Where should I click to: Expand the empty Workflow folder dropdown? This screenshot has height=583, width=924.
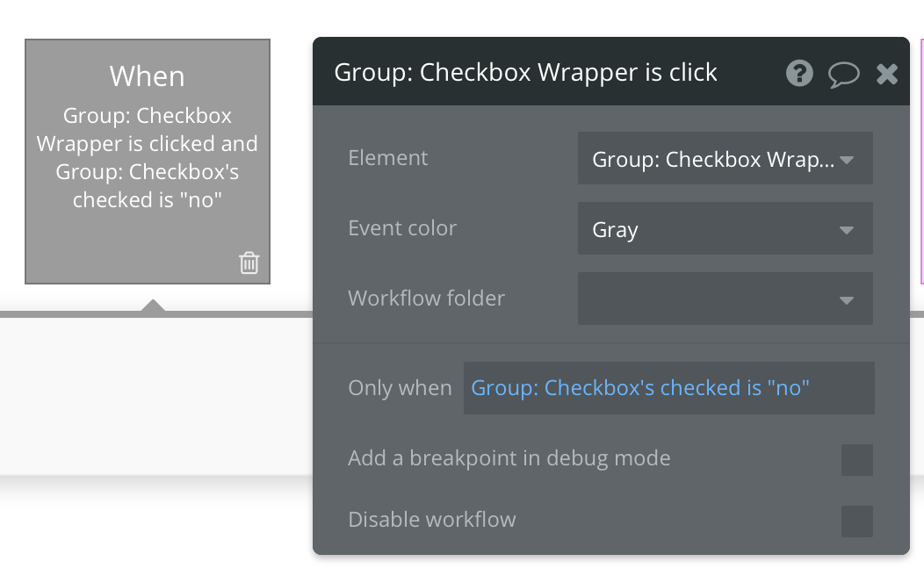pos(725,299)
